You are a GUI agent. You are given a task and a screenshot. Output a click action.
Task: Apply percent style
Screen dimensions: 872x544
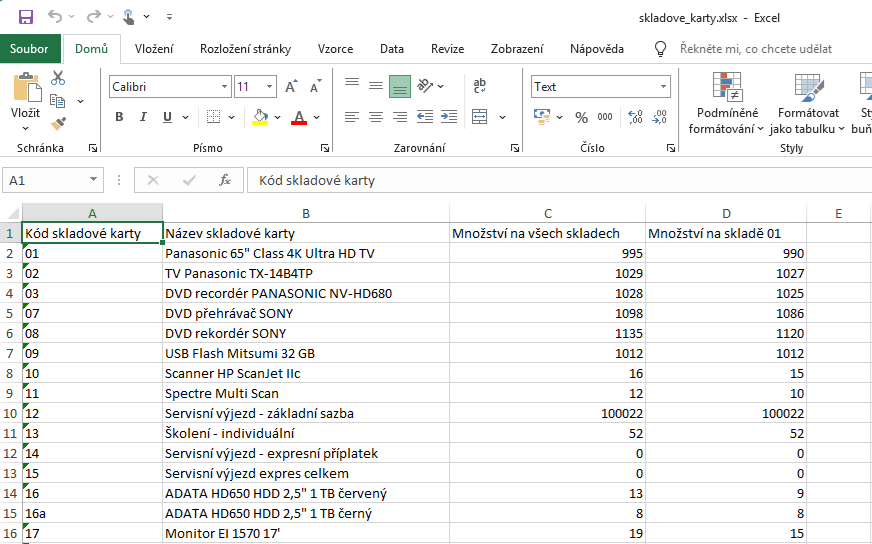[581, 117]
